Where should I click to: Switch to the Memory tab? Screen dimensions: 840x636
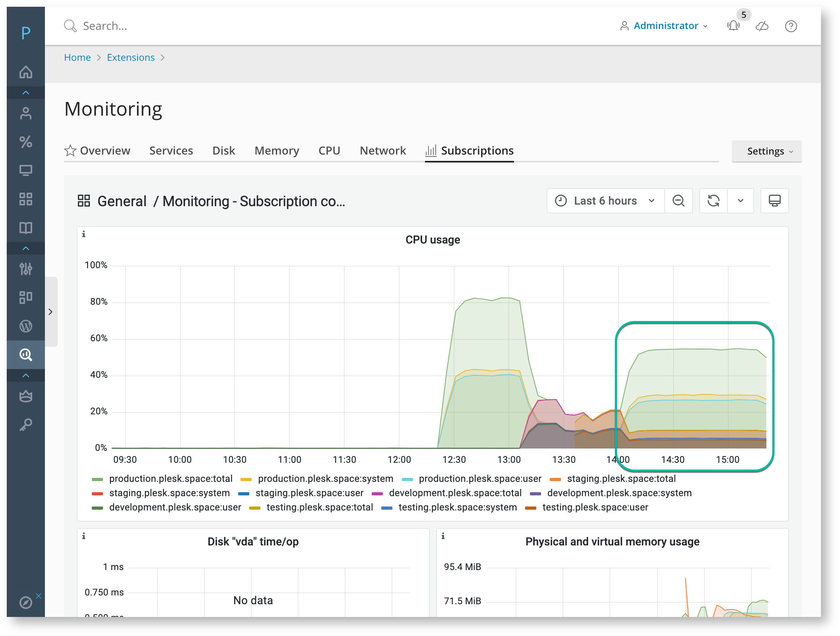[x=277, y=151]
